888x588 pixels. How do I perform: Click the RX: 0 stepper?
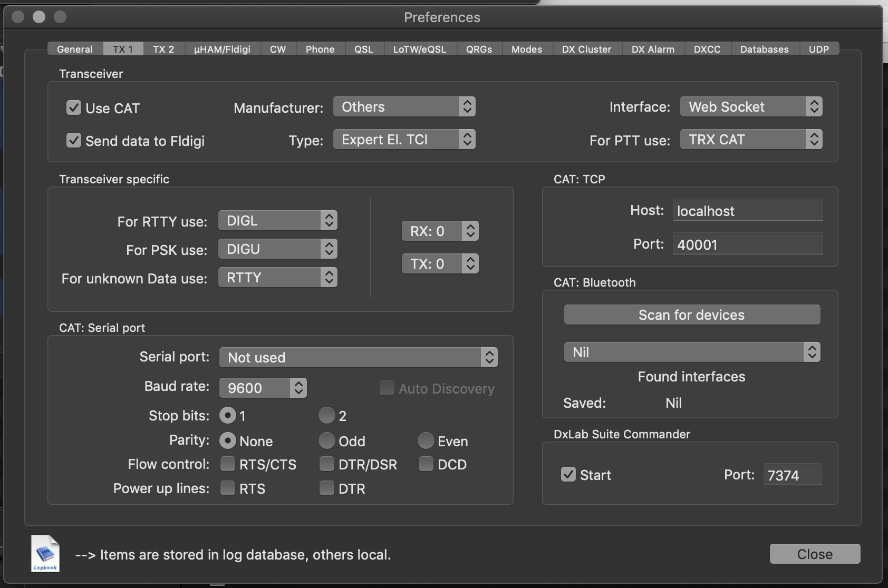440,231
